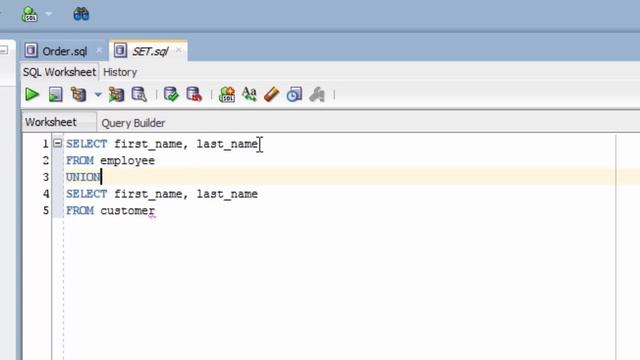Screen dimensions: 640x360
Task: Open the Explain Plan dropdown arrow
Action: tap(98, 95)
